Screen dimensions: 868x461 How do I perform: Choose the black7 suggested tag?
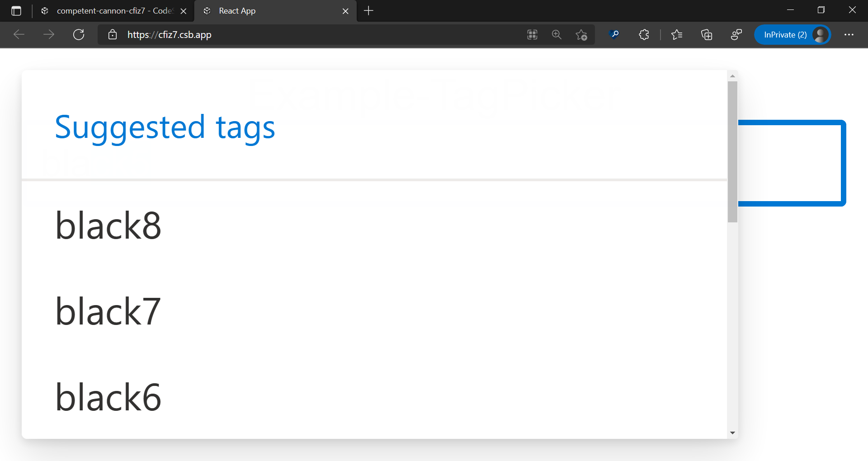pos(374,311)
